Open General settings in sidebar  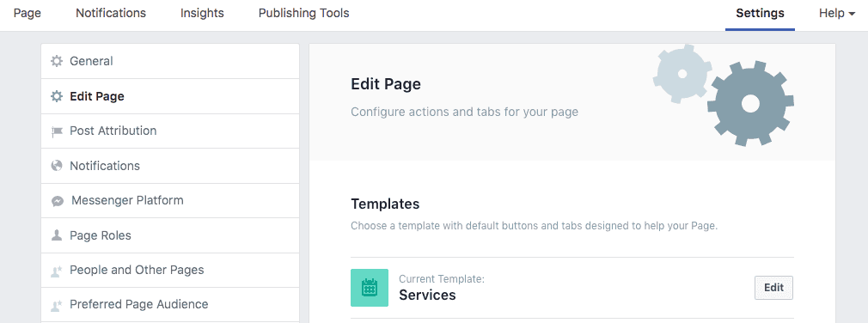point(170,61)
